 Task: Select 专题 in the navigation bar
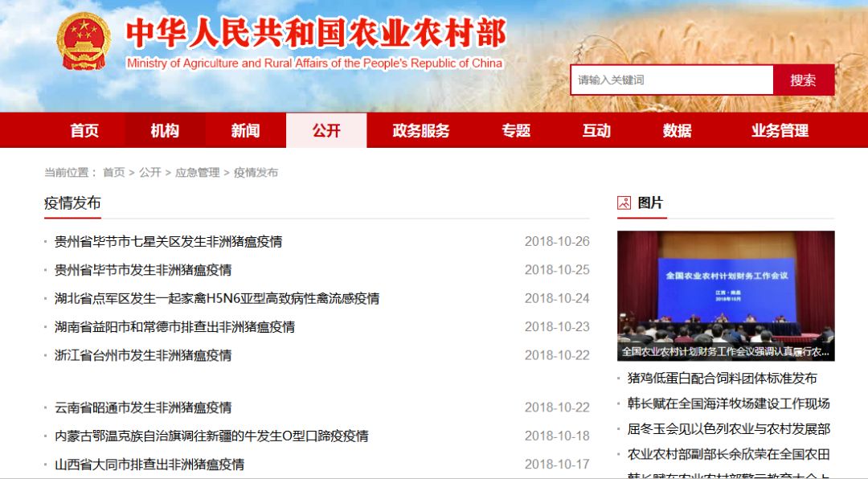coord(516,131)
